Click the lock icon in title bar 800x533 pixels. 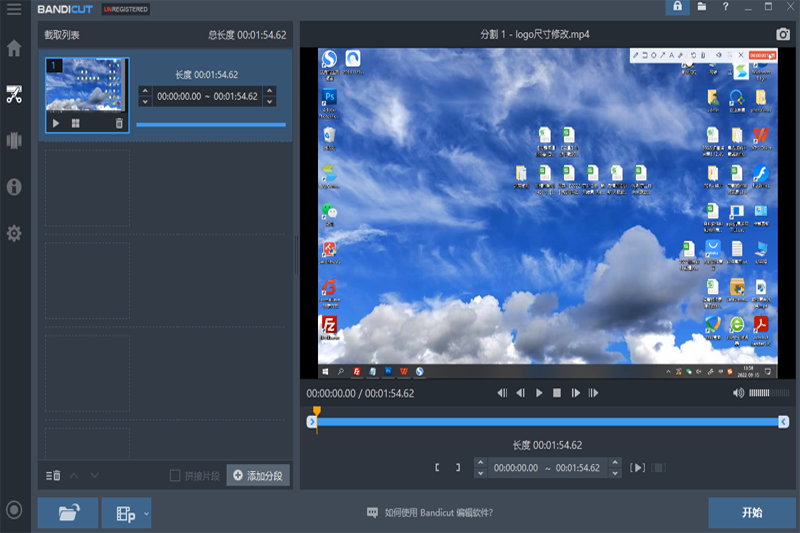[x=678, y=8]
